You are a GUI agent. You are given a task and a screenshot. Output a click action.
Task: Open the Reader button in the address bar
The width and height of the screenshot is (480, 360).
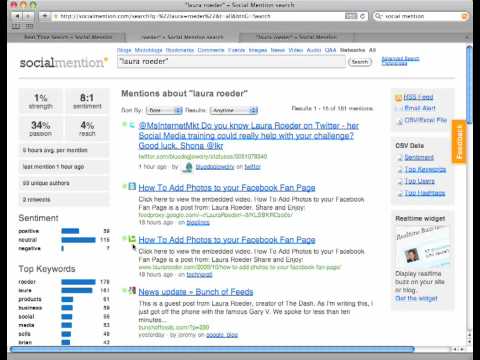click(x=351, y=16)
